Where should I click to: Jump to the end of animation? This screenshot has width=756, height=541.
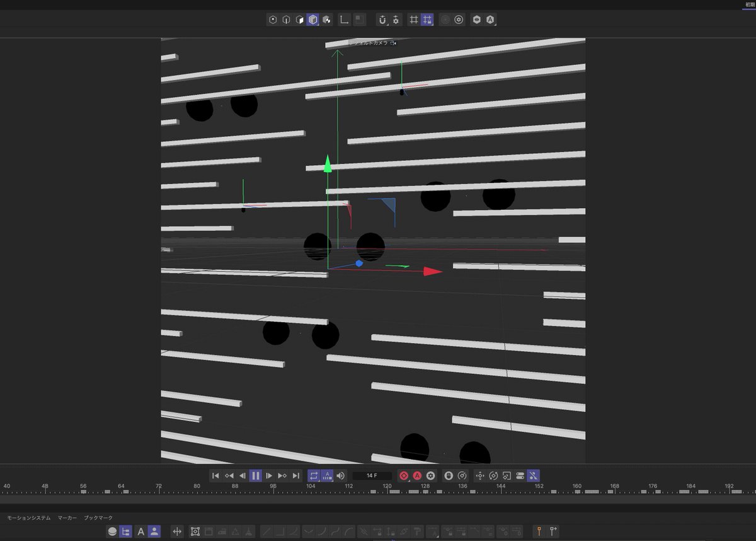click(x=296, y=475)
